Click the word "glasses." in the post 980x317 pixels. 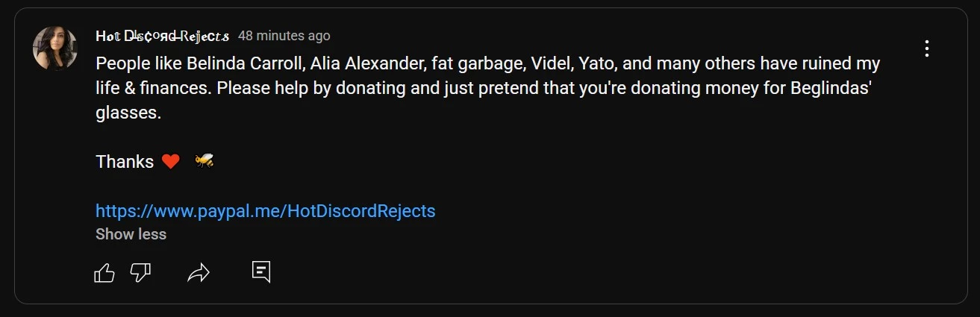click(x=128, y=113)
